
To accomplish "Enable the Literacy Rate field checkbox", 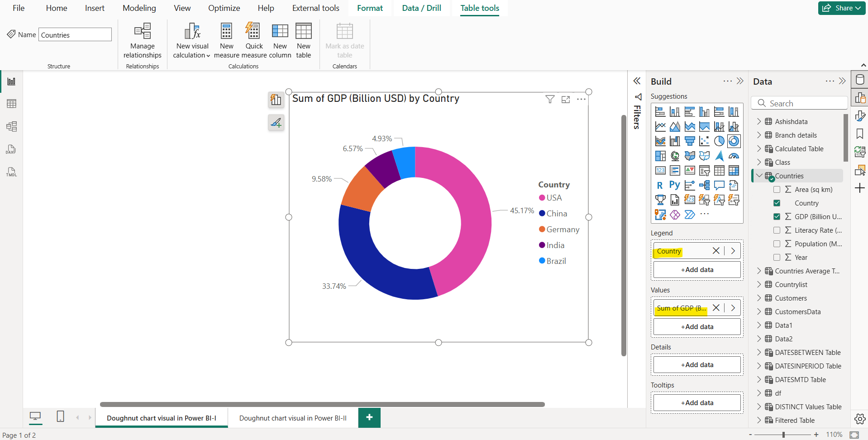I will (x=777, y=230).
